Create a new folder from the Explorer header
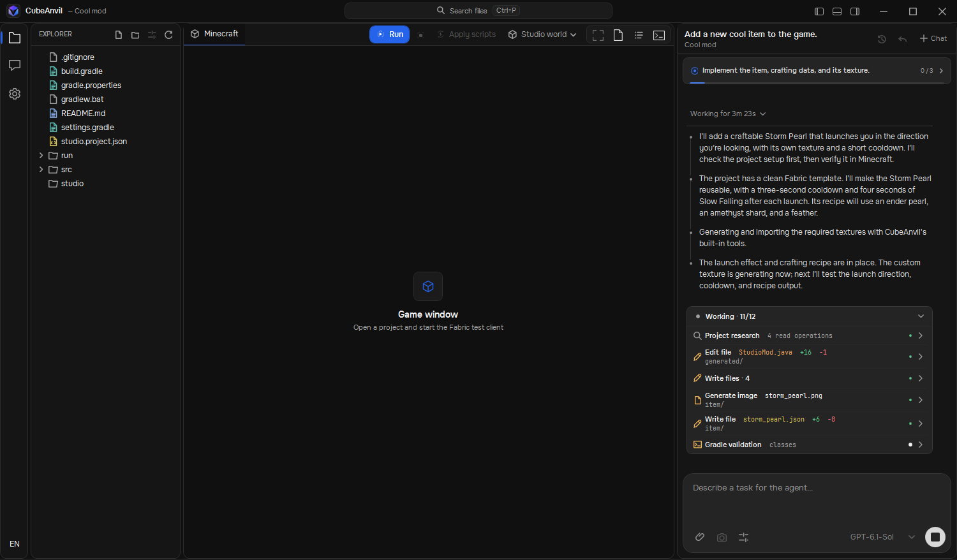Viewport: 957px width, 560px height. point(135,35)
